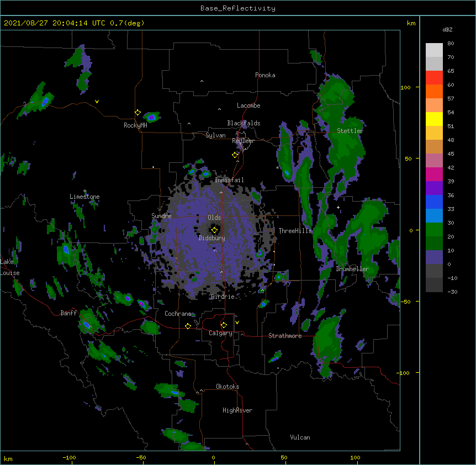Click the blue storm cell east of RockyMH
The image size is (476, 465).
151,117
